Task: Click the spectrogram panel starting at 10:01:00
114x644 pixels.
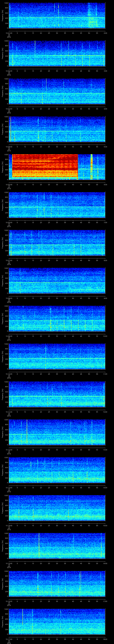Action: [x=57, y=16]
